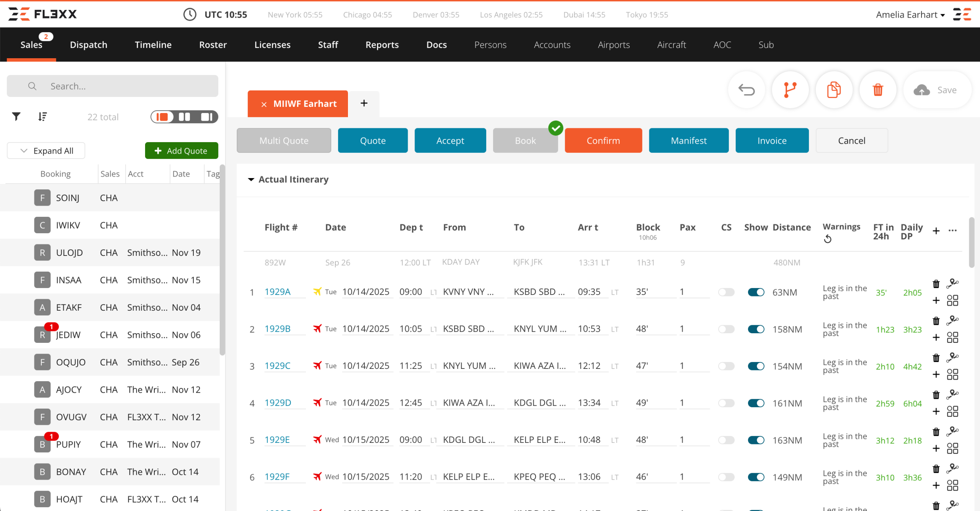The image size is (980, 511).
Task: Collapse the Actual Itinerary section
Action: point(251,179)
